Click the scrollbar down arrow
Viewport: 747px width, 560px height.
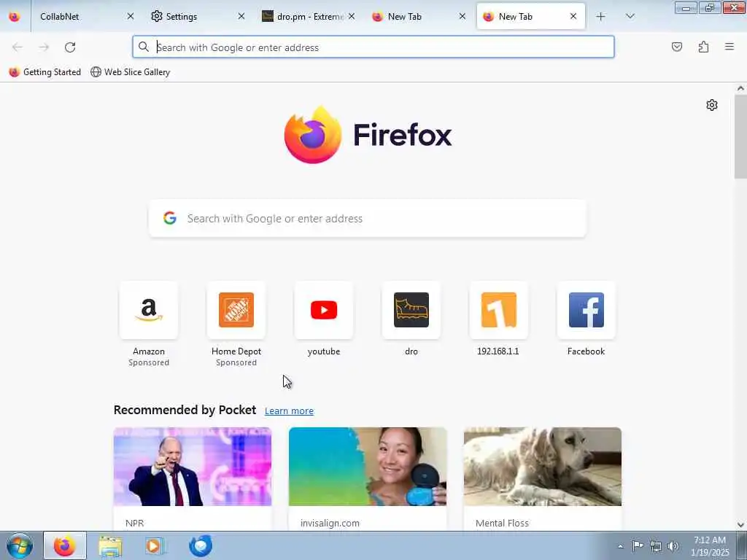(740, 525)
